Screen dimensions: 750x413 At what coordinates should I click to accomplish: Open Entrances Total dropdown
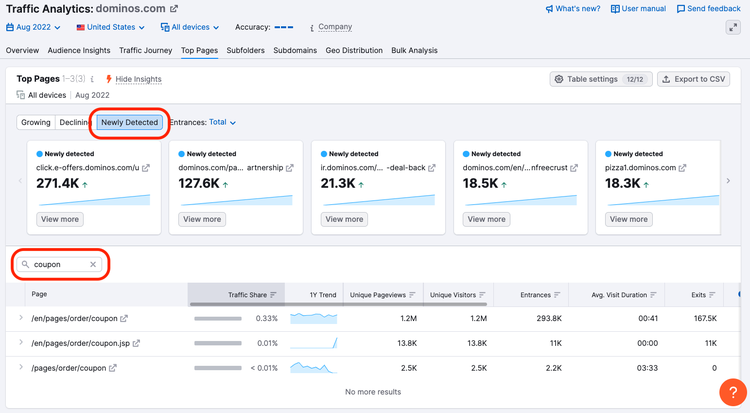point(222,123)
